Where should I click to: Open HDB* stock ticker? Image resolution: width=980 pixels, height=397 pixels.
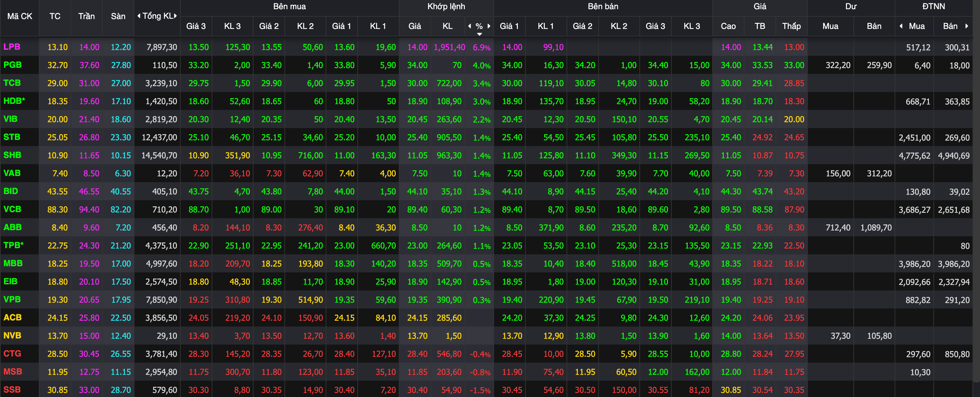click(x=14, y=101)
